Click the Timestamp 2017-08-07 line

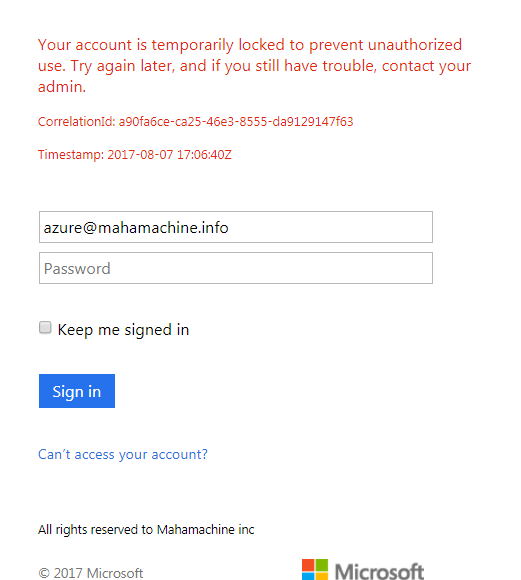[135, 154]
